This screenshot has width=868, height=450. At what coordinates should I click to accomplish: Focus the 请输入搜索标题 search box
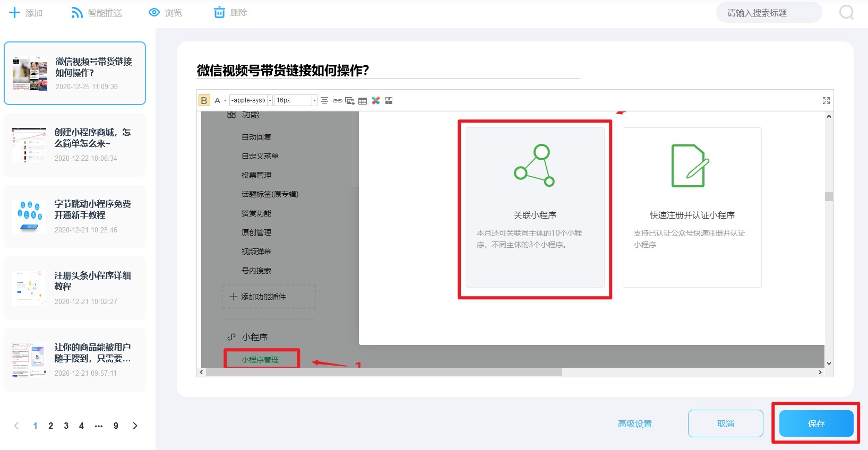769,13
